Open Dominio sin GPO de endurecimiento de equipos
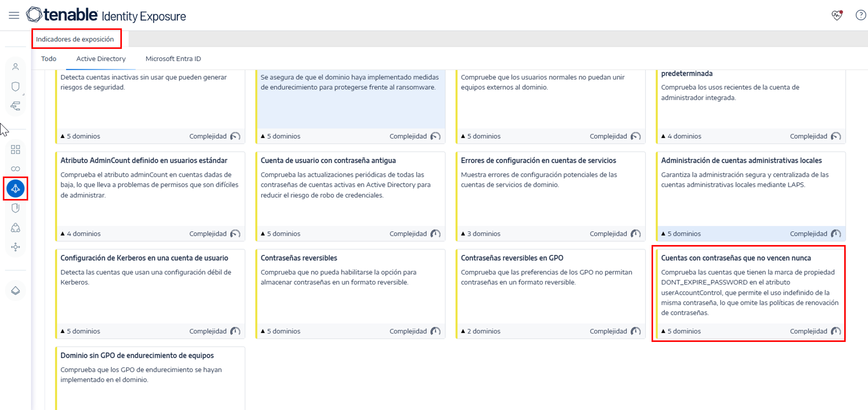The height and width of the screenshot is (410, 868). [137, 355]
